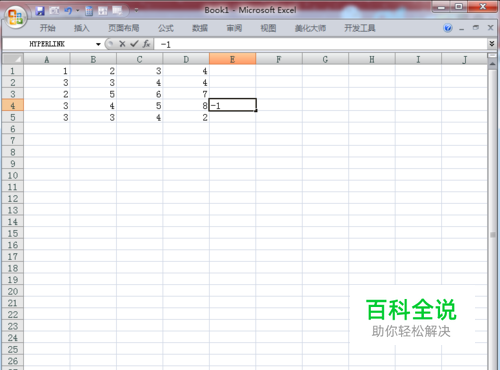
Task: Click the Select All corner button
Action: (13, 59)
